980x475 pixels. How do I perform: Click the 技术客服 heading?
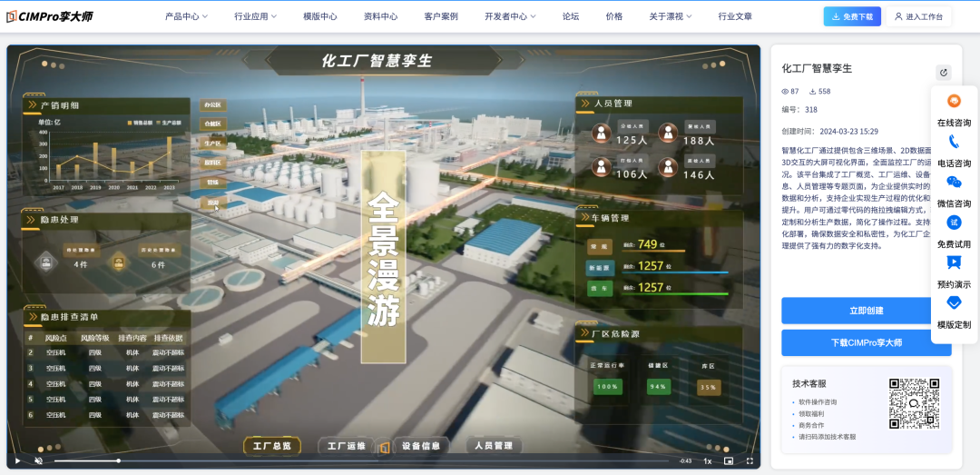coord(809,383)
